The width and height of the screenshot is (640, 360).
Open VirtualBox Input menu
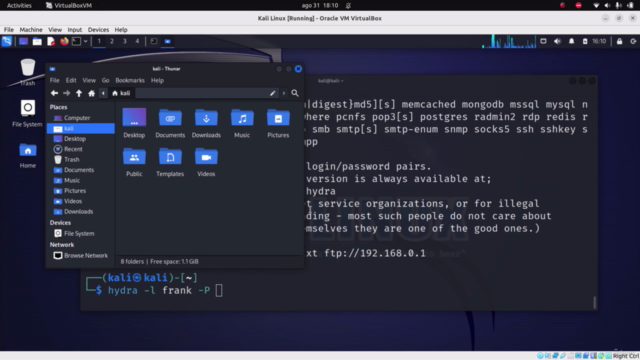[x=75, y=30]
